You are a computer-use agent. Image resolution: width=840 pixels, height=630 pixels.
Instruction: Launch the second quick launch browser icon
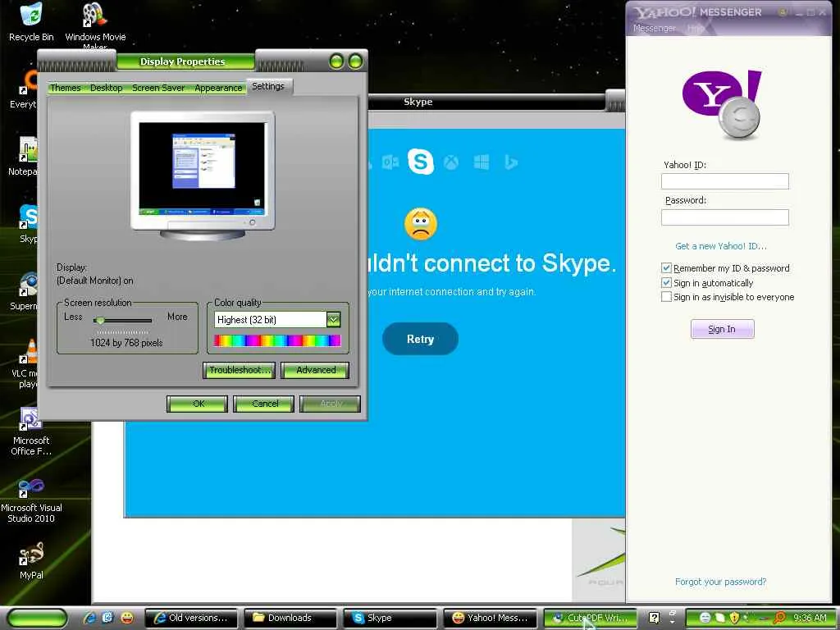[x=107, y=618]
